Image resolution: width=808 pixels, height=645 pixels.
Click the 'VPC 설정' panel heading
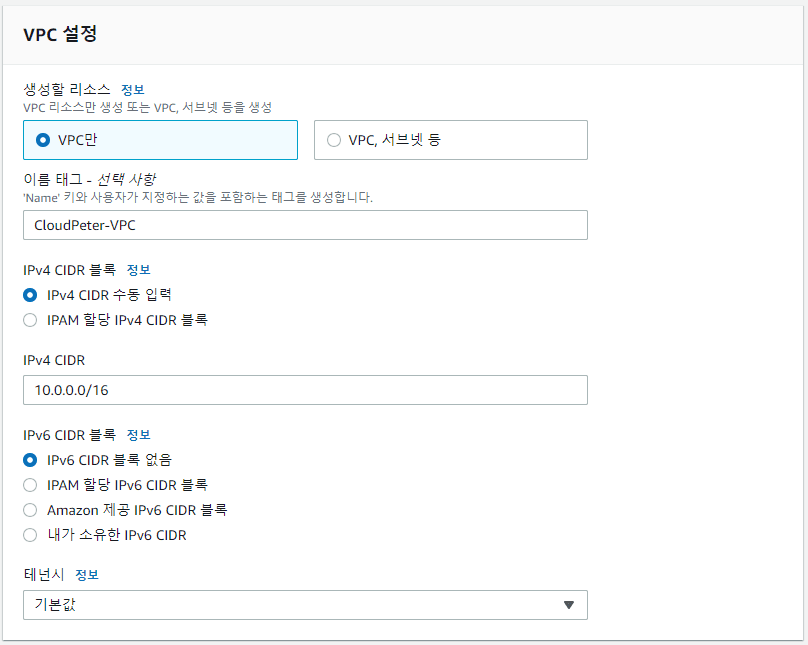[59, 32]
